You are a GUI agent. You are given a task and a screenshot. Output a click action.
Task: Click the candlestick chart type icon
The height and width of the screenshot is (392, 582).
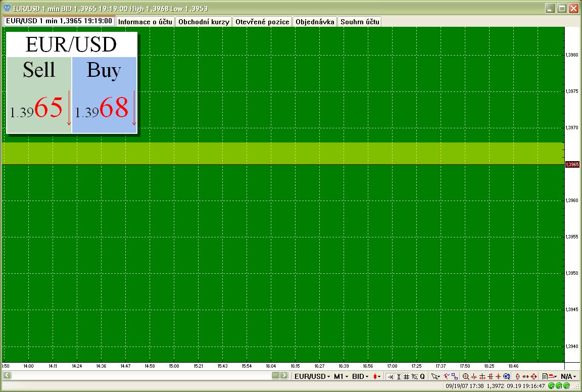375,376
